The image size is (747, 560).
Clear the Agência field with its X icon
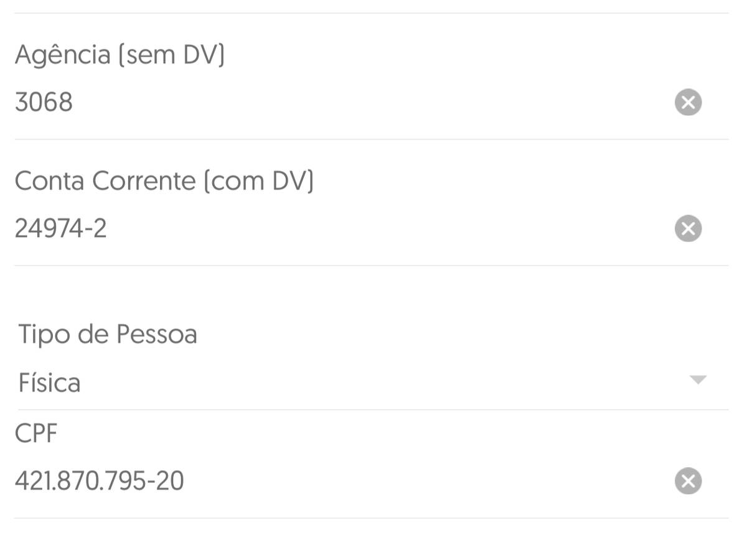click(x=688, y=103)
